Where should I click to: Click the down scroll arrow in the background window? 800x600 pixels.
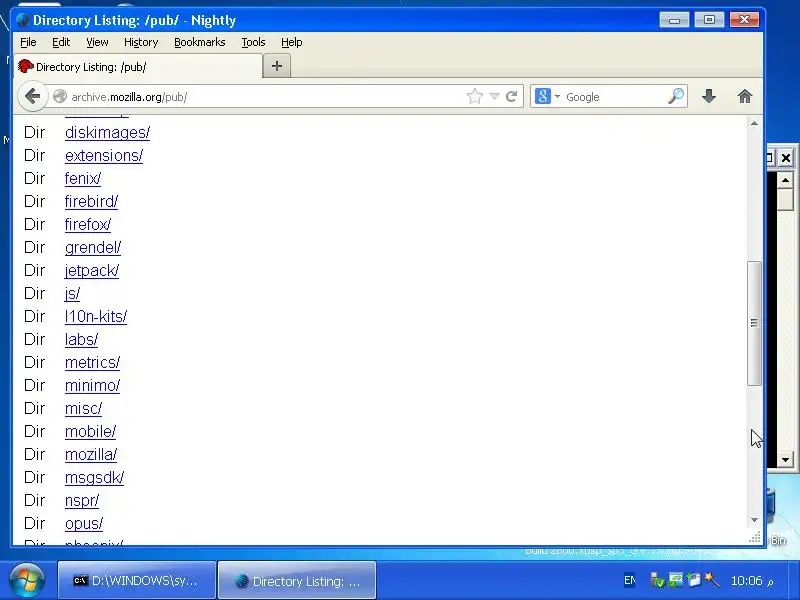coord(785,459)
